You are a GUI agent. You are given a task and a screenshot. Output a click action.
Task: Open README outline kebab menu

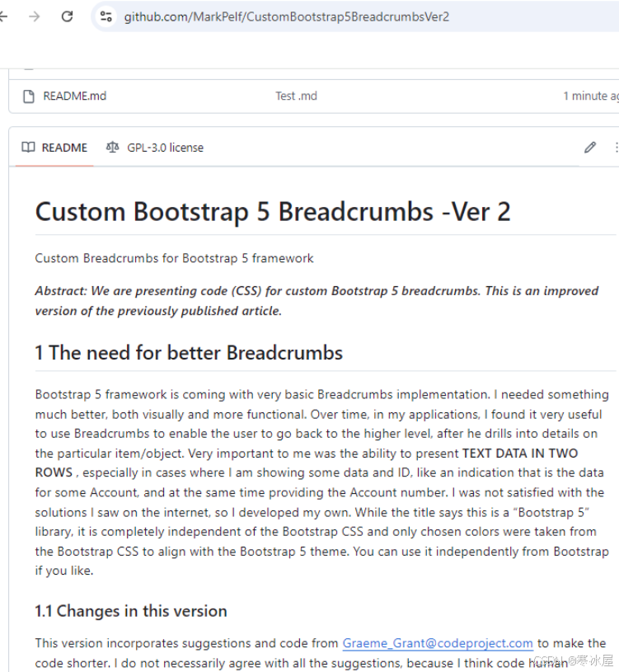617,148
